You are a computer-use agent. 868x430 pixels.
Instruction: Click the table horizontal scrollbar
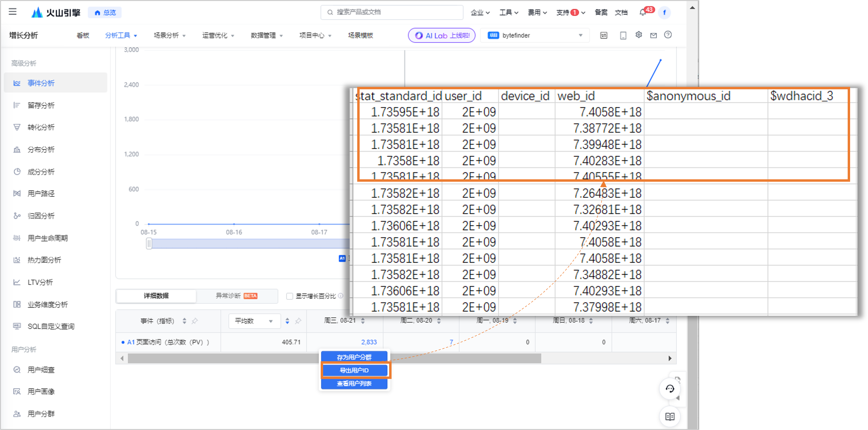334,359
